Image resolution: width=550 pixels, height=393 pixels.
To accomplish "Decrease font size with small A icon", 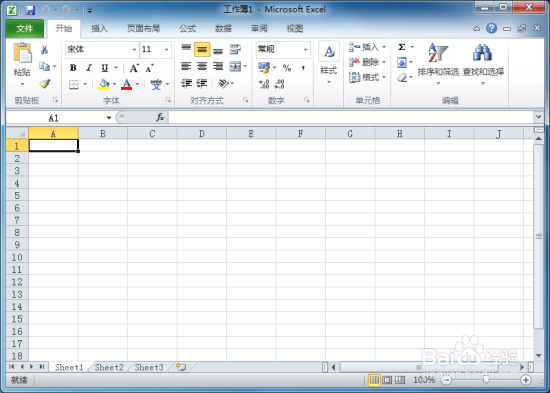I will click(x=150, y=68).
